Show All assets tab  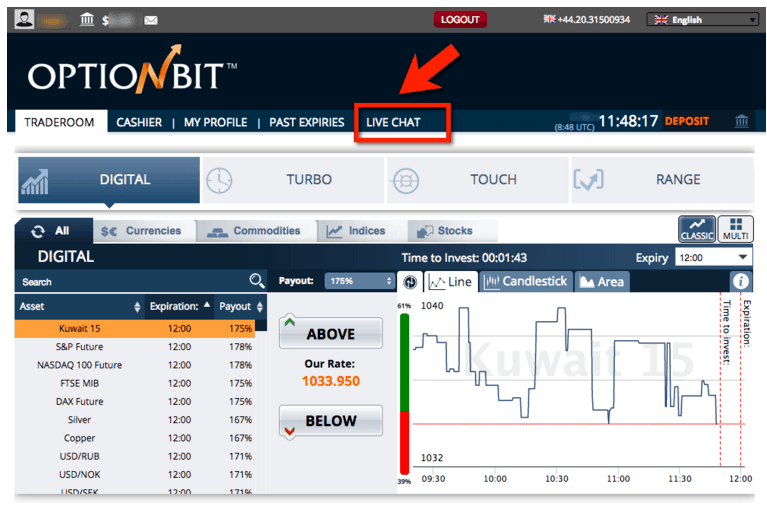pyautogui.click(x=54, y=230)
